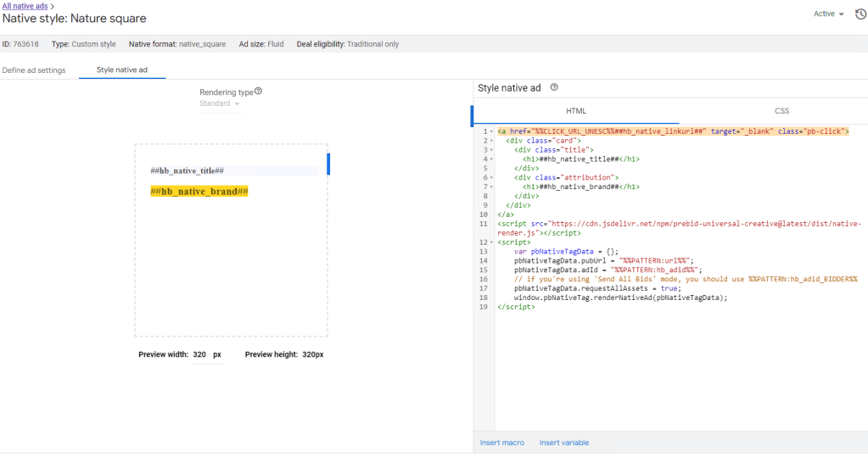The image size is (868, 456).
Task: Click the help icon beside Rendering type
Action: coord(258,92)
